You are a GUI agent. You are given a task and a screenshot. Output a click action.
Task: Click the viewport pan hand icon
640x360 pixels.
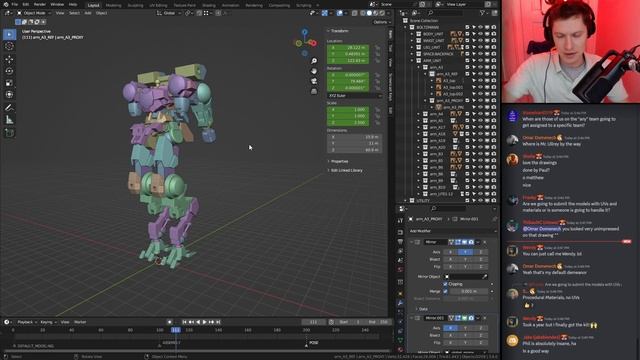[x=314, y=71]
